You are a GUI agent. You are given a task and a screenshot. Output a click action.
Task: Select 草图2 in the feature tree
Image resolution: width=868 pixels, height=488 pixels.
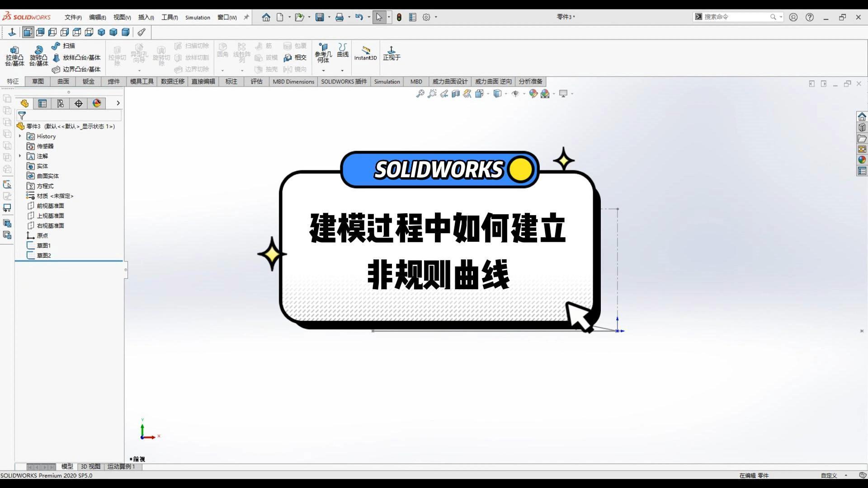point(43,255)
